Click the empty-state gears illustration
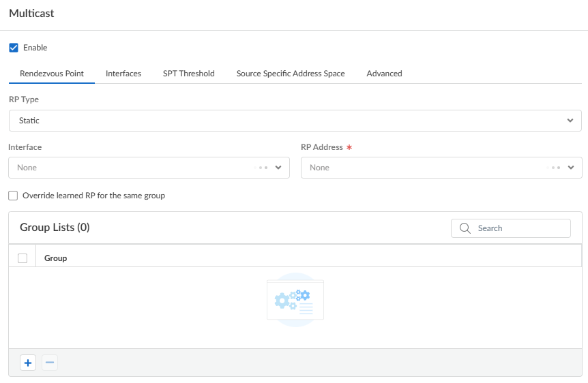The height and width of the screenshot is (383, 588). click(x=295, y=300)
